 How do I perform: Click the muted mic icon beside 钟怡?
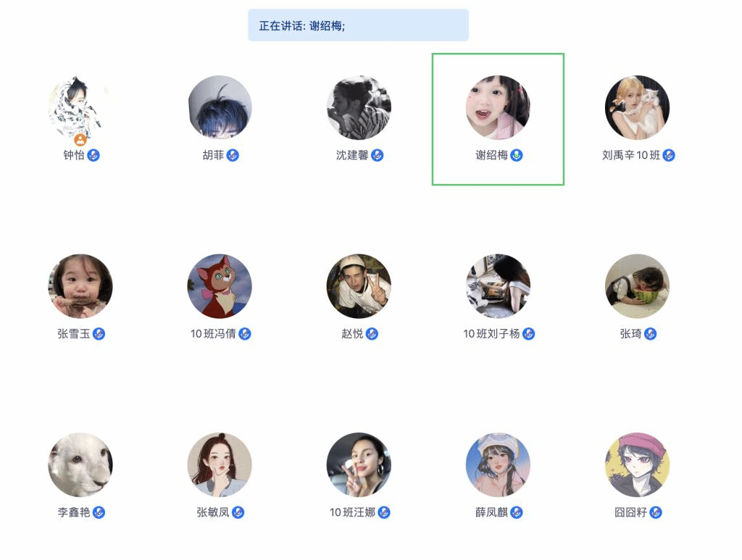coord(93,155)
